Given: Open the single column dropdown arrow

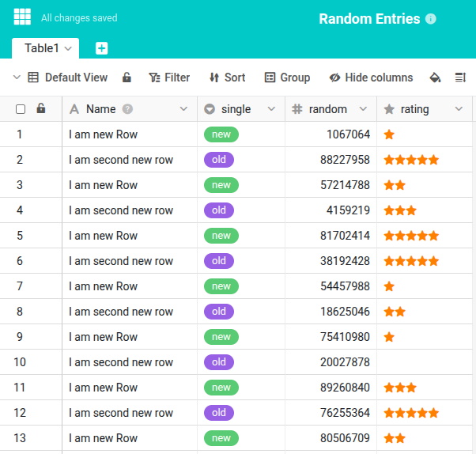Looking at the screenshot, I should tap(271, 109).
